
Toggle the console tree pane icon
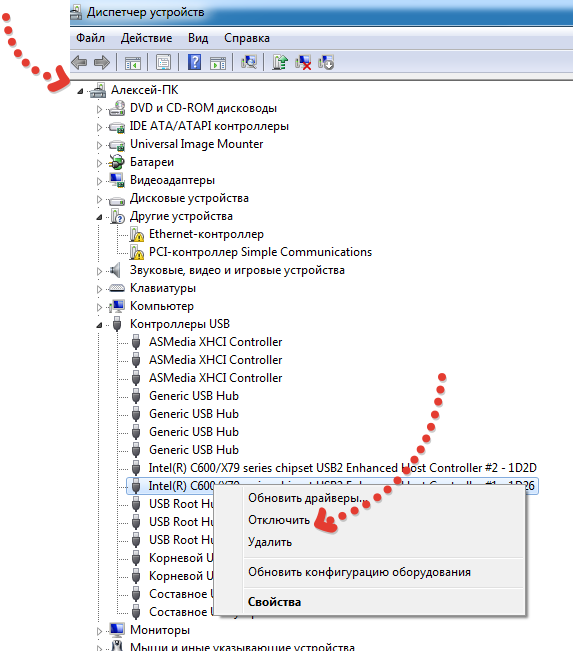pyautogui.click(x=133, y=63)
